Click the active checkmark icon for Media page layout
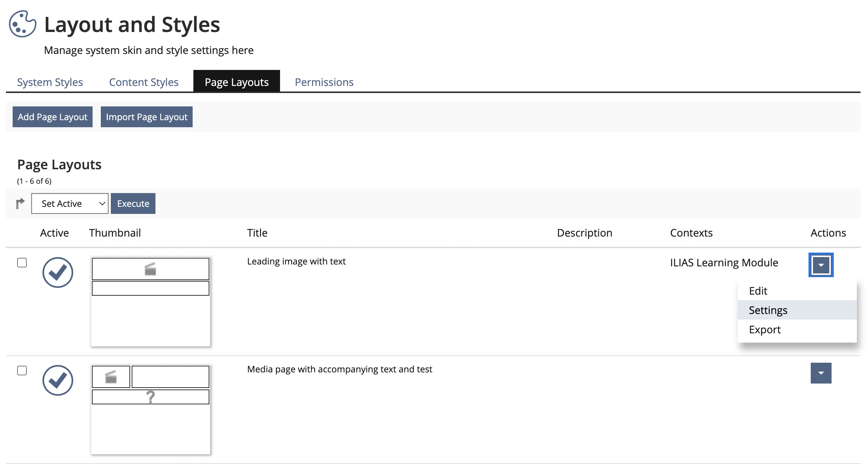The image size is (868, 465). (58, 380)
